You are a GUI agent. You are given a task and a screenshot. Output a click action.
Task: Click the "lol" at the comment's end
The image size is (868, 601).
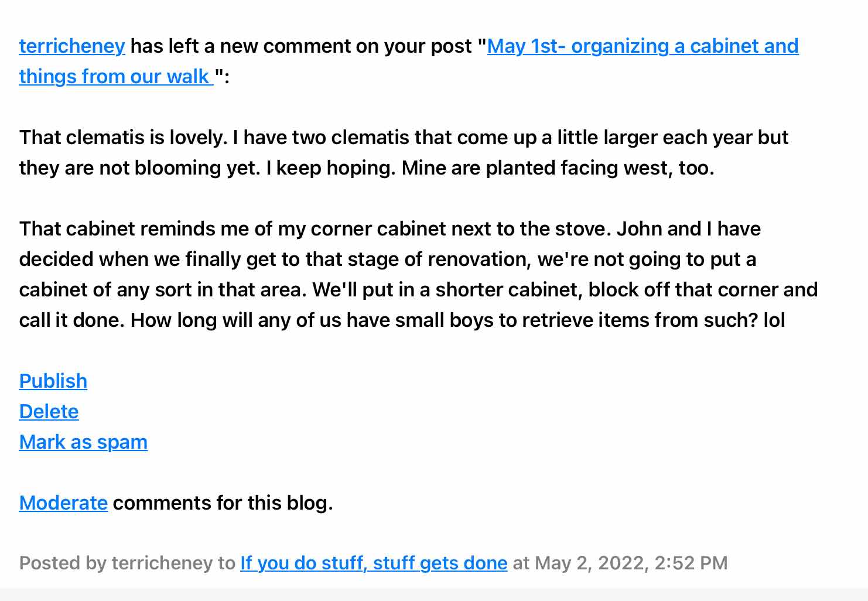(x=774, y=320)
